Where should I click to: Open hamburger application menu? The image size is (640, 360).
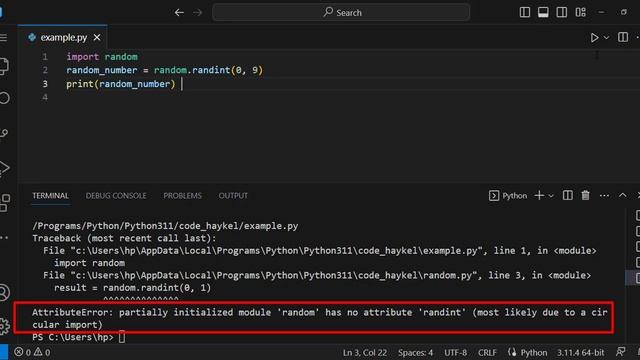point(4,38)
